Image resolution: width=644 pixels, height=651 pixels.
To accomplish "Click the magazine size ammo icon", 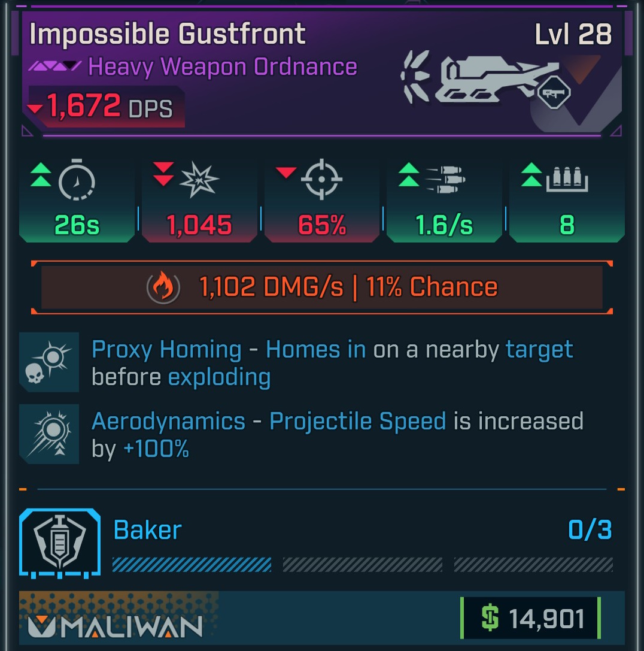I will (566, 179).
